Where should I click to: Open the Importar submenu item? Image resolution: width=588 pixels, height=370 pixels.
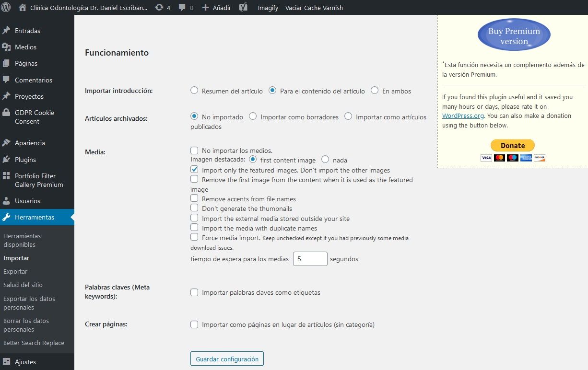pos(16,258)
